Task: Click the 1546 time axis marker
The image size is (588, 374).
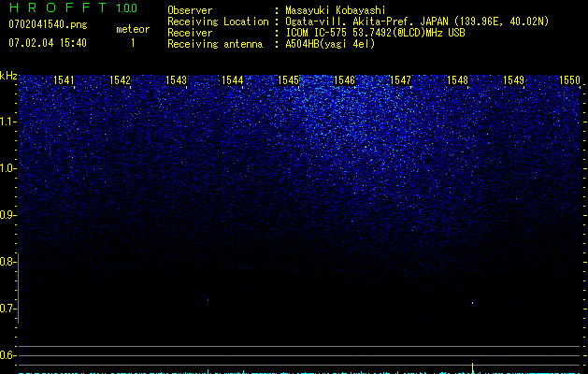Action: [344, 80]
